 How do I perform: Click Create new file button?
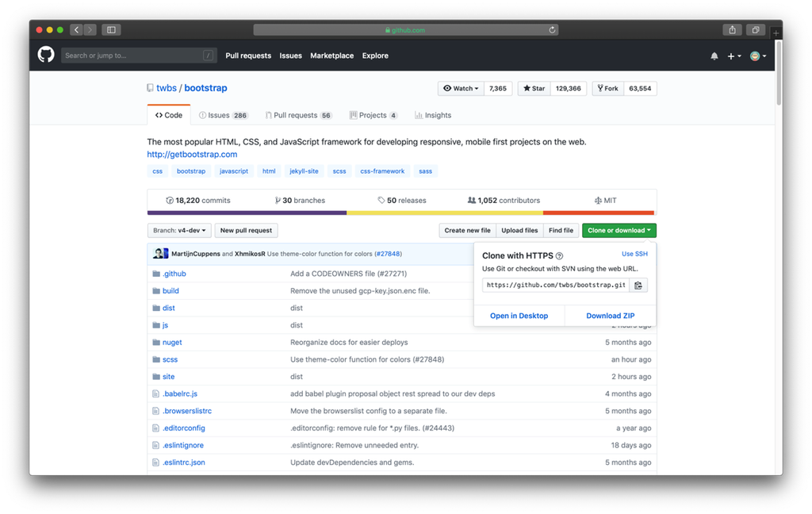pos(467,231)
